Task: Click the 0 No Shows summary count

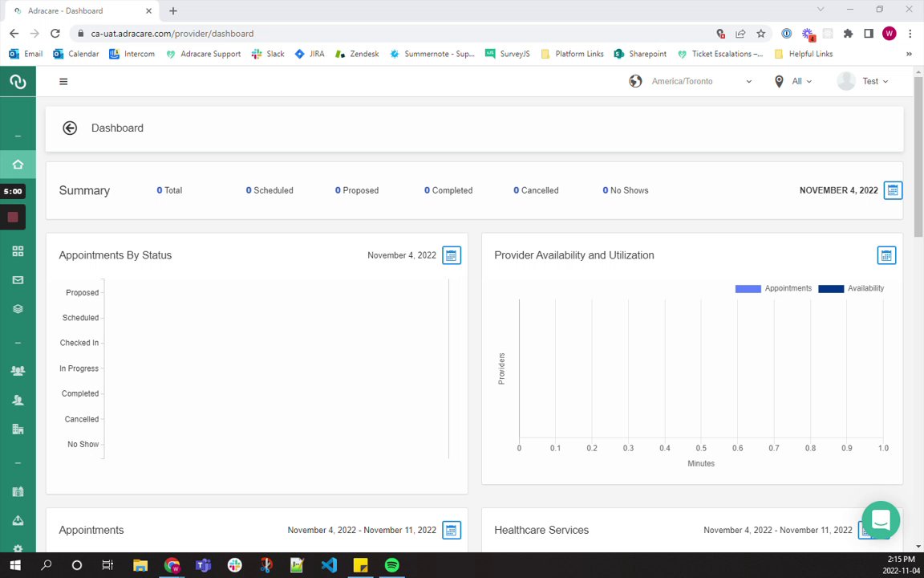Action: [626, 190]
